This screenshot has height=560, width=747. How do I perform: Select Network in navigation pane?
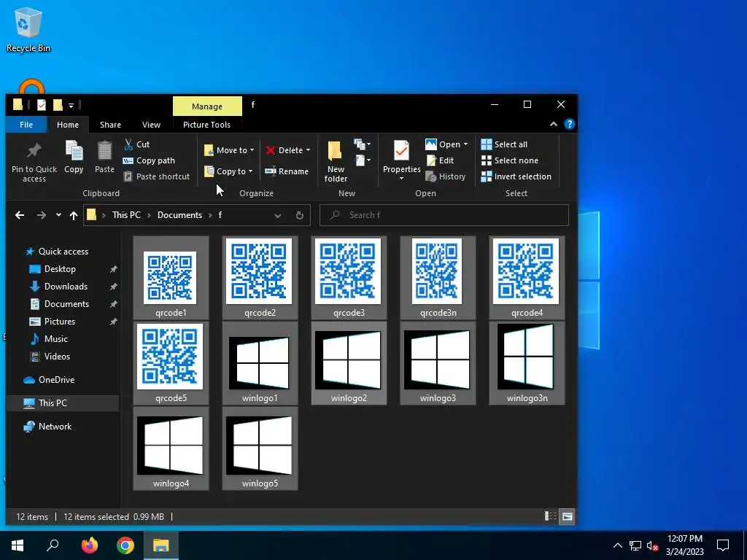click(x=55, y=427)
